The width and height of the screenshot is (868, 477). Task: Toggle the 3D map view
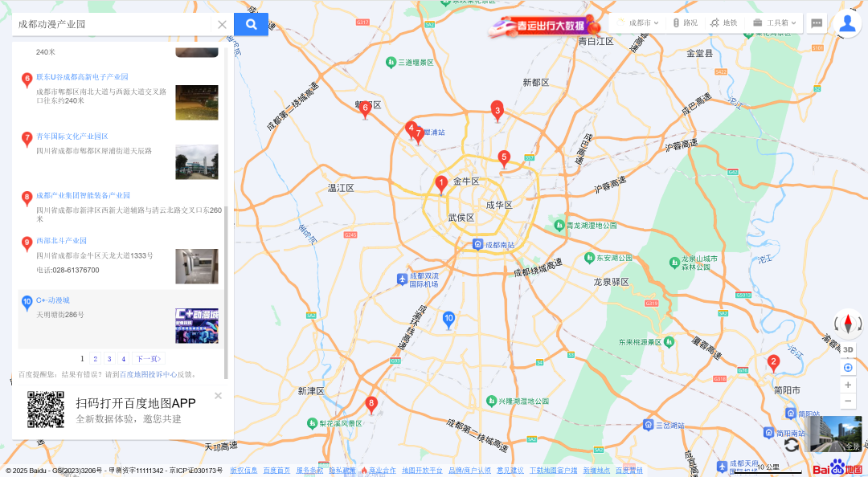[x=848, y=350]
